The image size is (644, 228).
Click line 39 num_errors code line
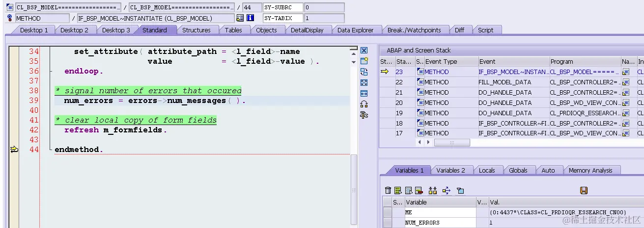(155, 101)
